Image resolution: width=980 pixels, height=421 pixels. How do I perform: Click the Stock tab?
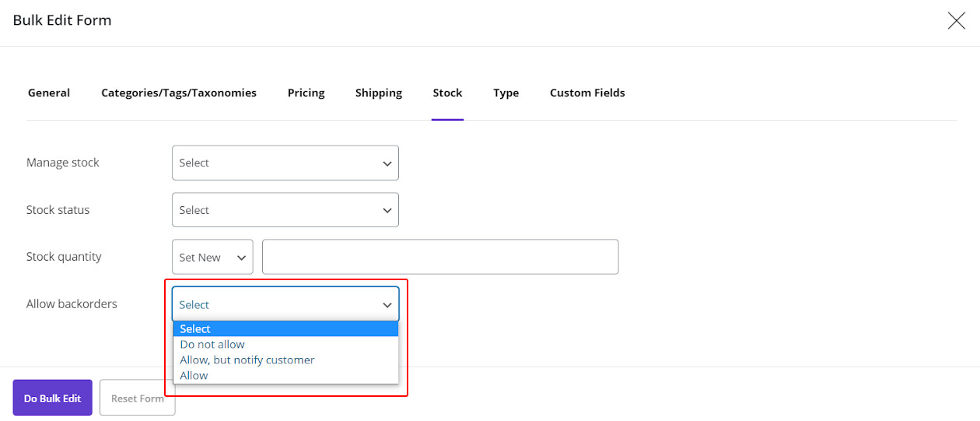(447, 93)
